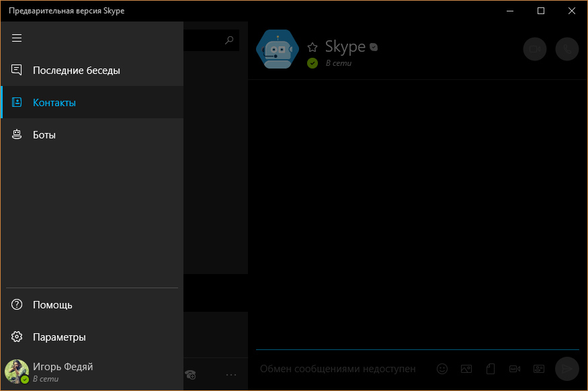Click the search magnifier icon
Screen dimensions: 588x391
coord(229,40)
